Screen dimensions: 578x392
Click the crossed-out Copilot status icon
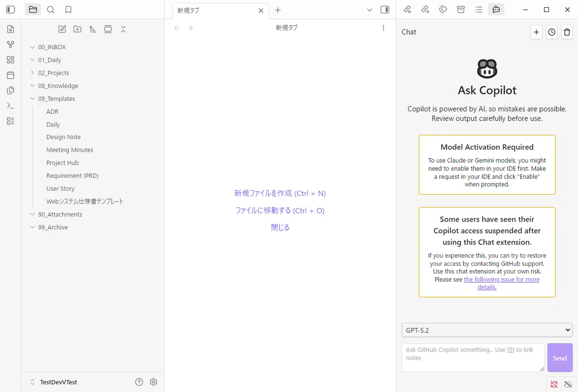coord(568,384)
